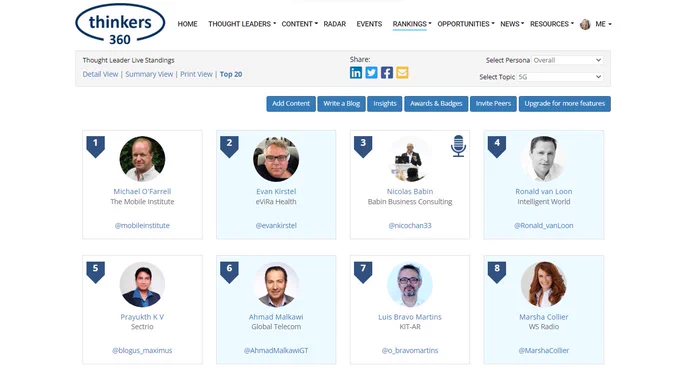Click the rank 6 badge on Ahmad Malkawi's card
Image resolution: width=680 pixels, height=380 pixels.
[229, 272]
